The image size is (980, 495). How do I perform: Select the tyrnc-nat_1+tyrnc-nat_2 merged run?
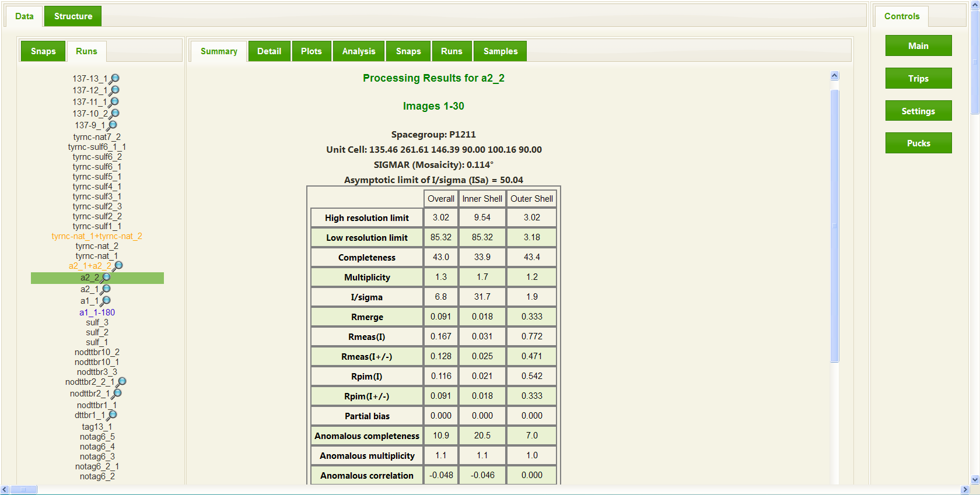[97, 236]
